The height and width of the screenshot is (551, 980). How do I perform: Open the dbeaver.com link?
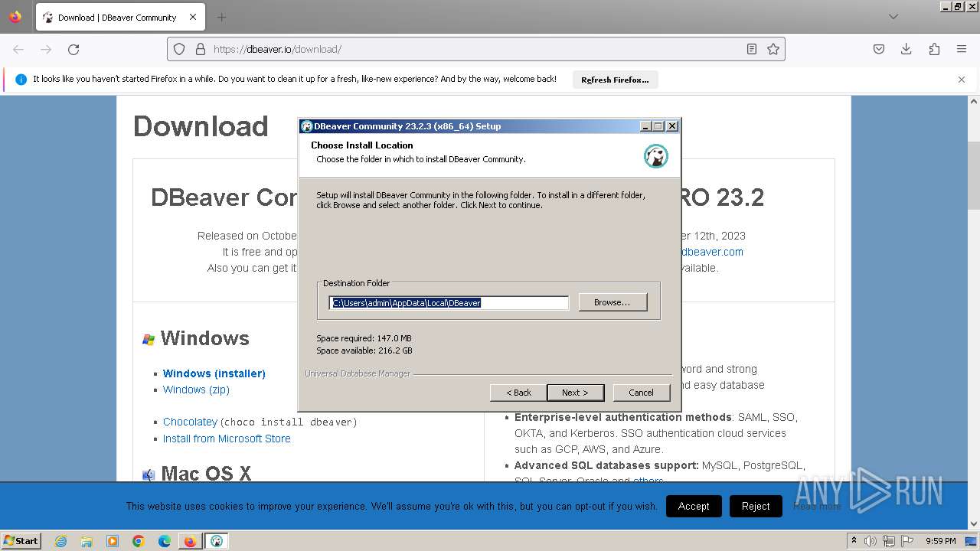[x=712, y=252]
